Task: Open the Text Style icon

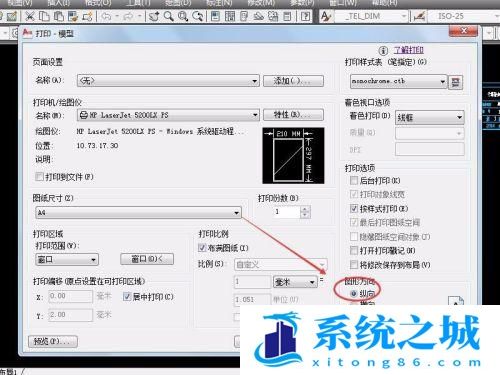Action: coord(326,16)
